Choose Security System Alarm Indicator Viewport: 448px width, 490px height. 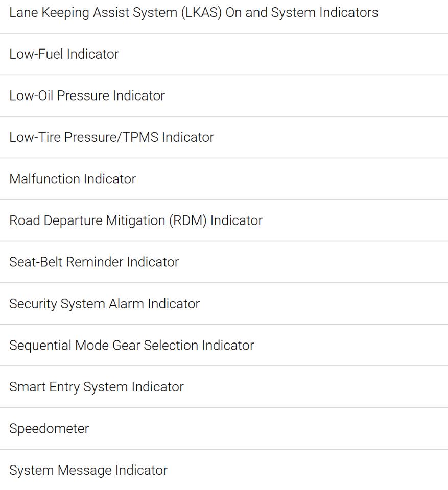point(224,304)
